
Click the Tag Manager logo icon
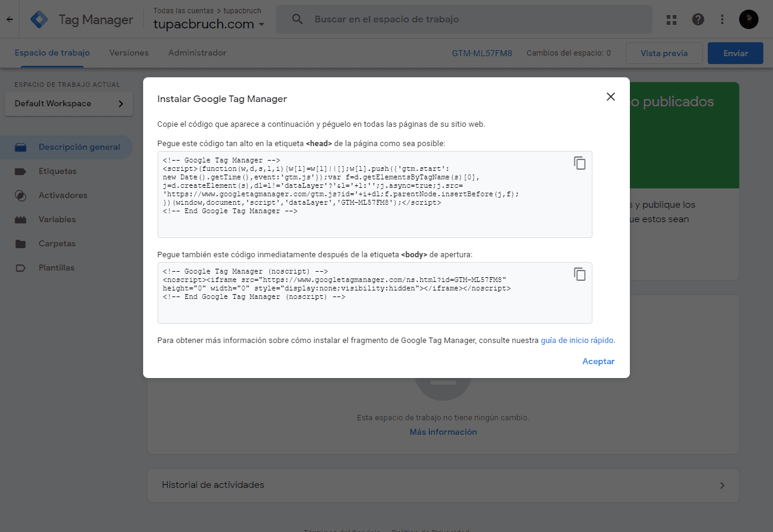click(38, 19)
